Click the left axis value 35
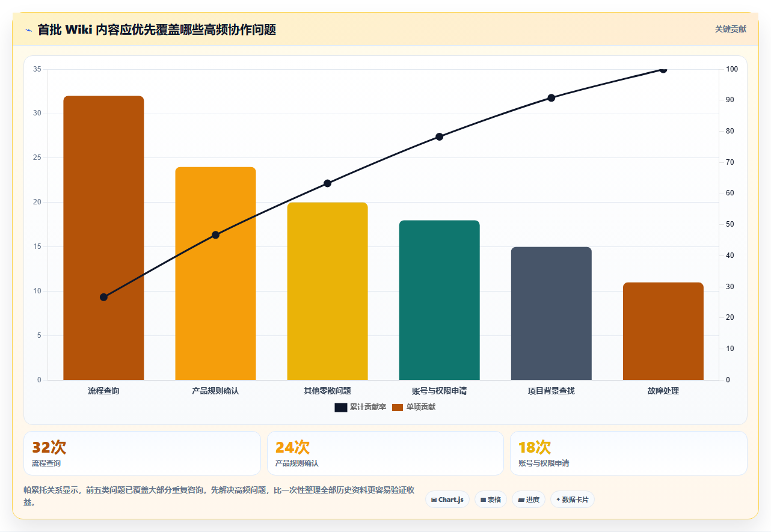The height and width of the screenshot is (532, 771). tap(37, 69)
